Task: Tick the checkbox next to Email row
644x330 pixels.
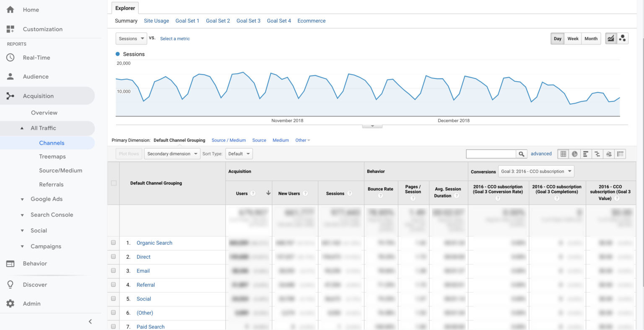Action: click(113, 270)
